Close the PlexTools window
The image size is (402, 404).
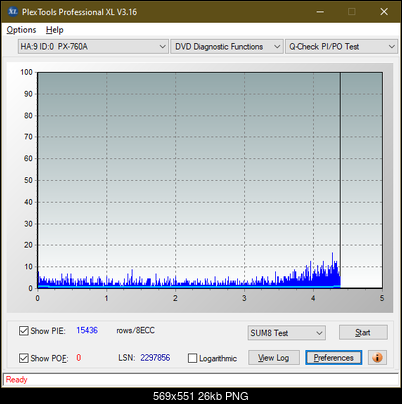[384, 12]
